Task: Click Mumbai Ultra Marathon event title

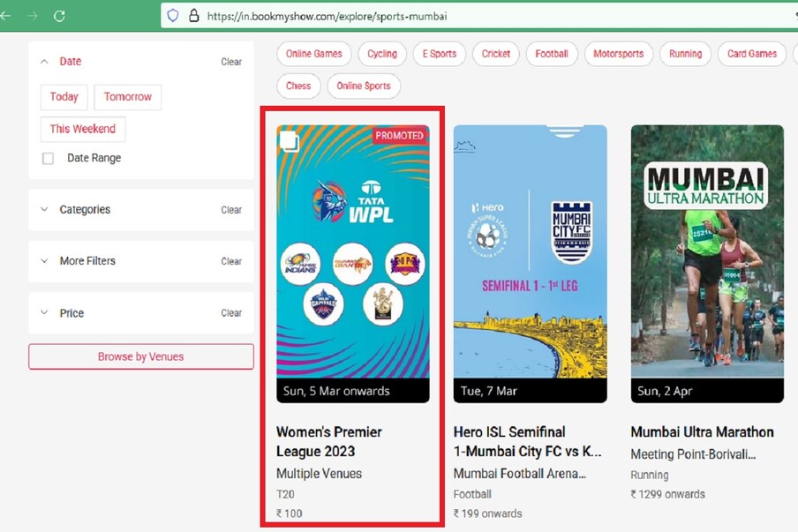Action: point(703,432)
